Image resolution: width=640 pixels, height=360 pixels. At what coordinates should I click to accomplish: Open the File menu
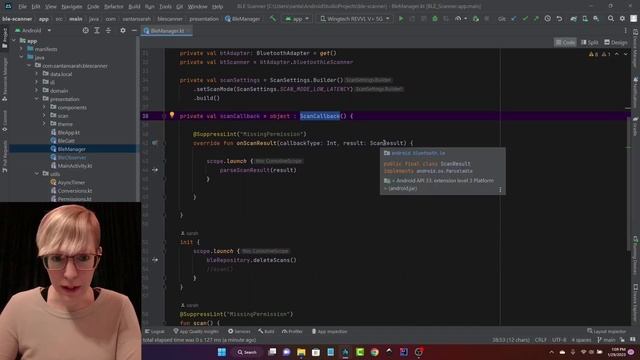pos(22,7)
